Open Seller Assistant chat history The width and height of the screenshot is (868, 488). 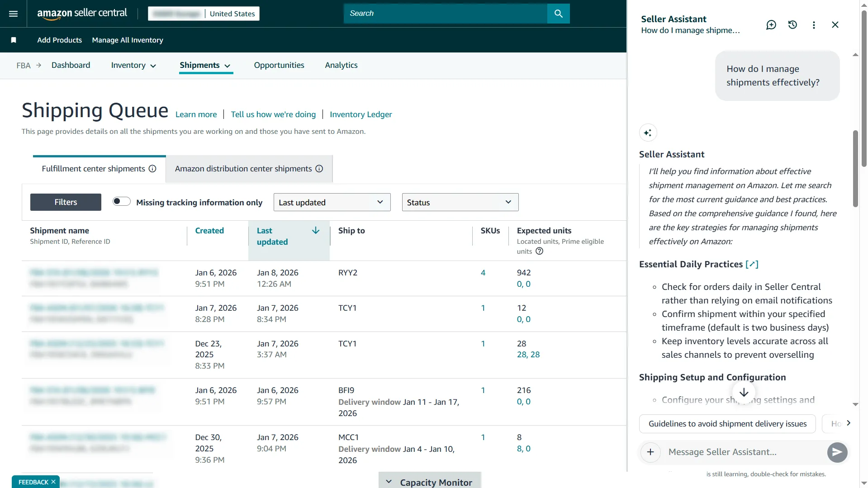click(792, 25)
